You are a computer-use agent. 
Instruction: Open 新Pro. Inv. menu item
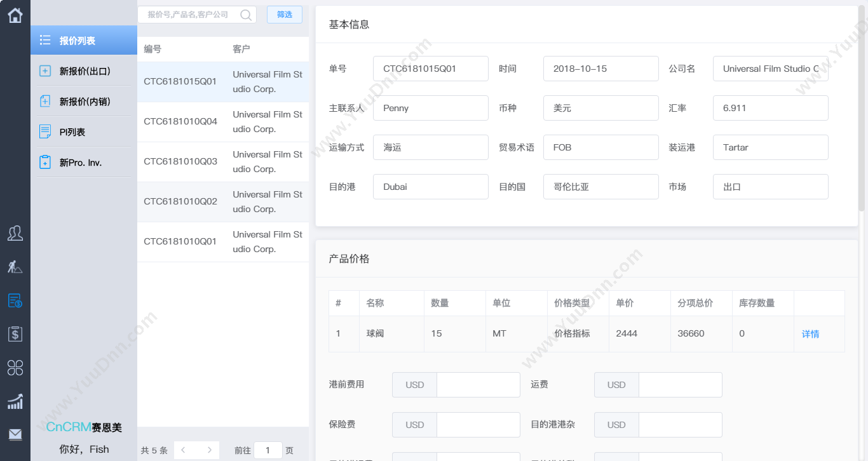84,163
